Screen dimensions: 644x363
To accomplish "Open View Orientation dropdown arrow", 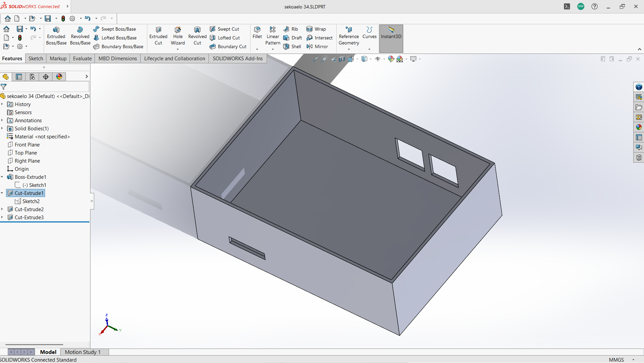I will click(357, 59).
